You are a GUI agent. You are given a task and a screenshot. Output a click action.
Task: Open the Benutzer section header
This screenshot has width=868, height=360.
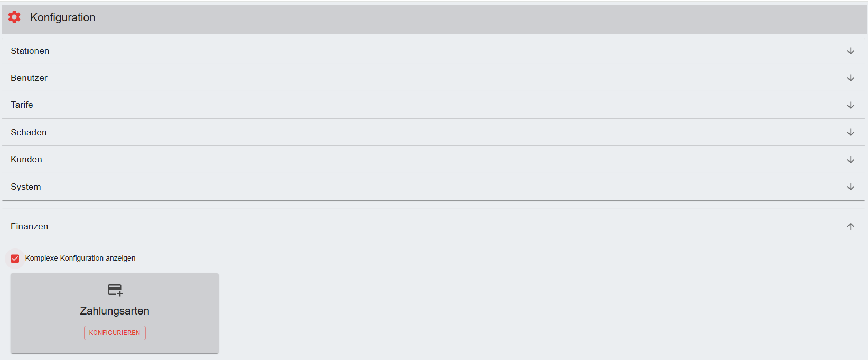29,78
